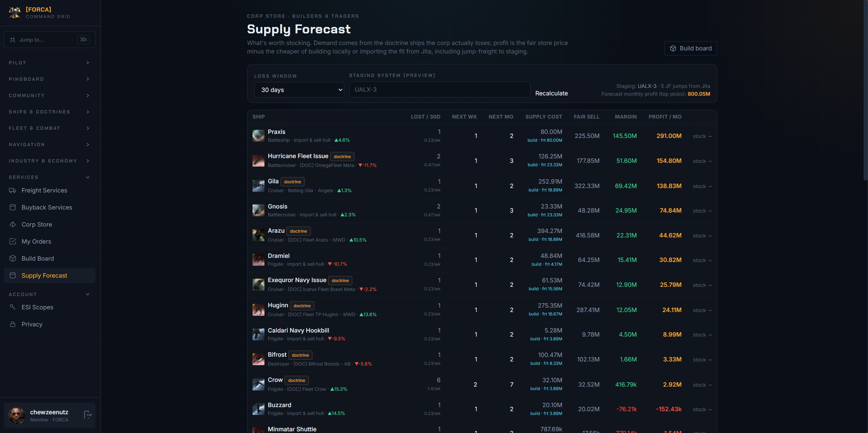The image size is (868, 433).
Task: Click the Recalculate button
Action: [x=551, y=93]
